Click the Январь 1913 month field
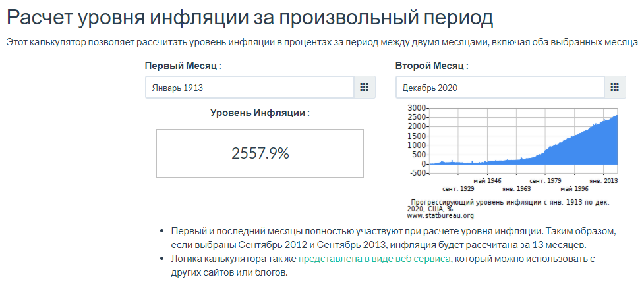 click(x=249, y=87)
